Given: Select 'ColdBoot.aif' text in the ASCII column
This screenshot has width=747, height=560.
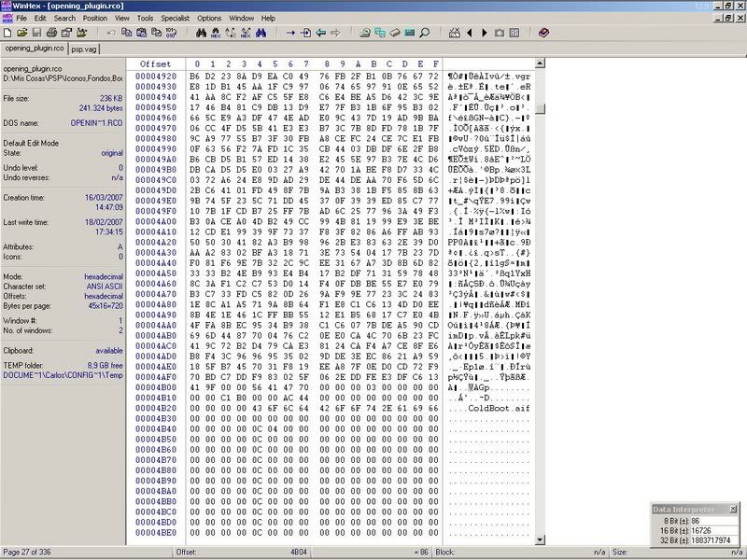Looking at the screenshot, I should 499,408.
